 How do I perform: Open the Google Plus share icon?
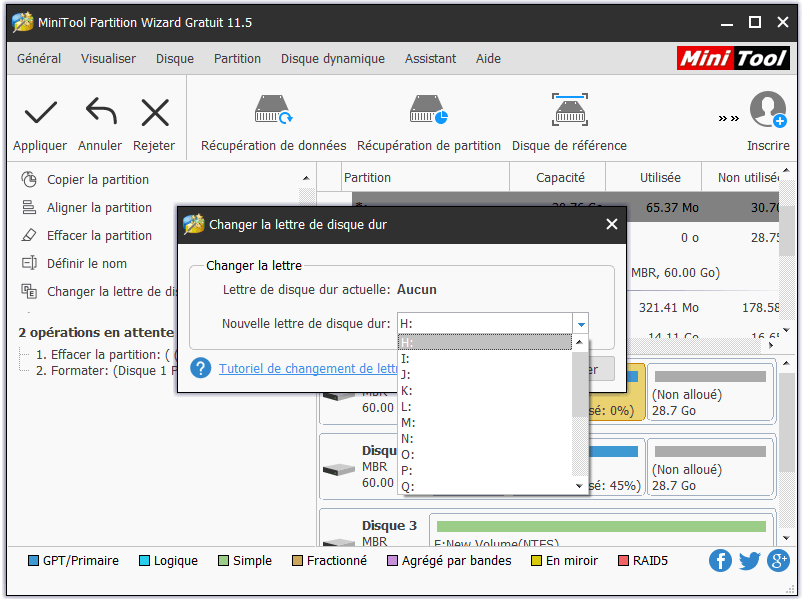click(x=778, y=561)
